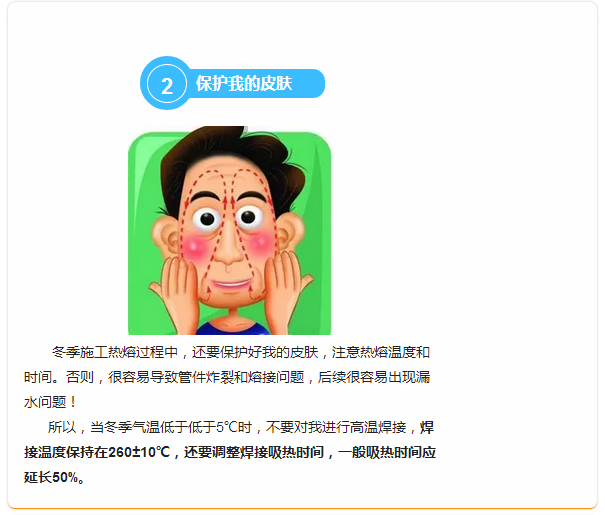Click the cartoon man's nose
This screenshot has height=515, width=605.
[228, 247]
